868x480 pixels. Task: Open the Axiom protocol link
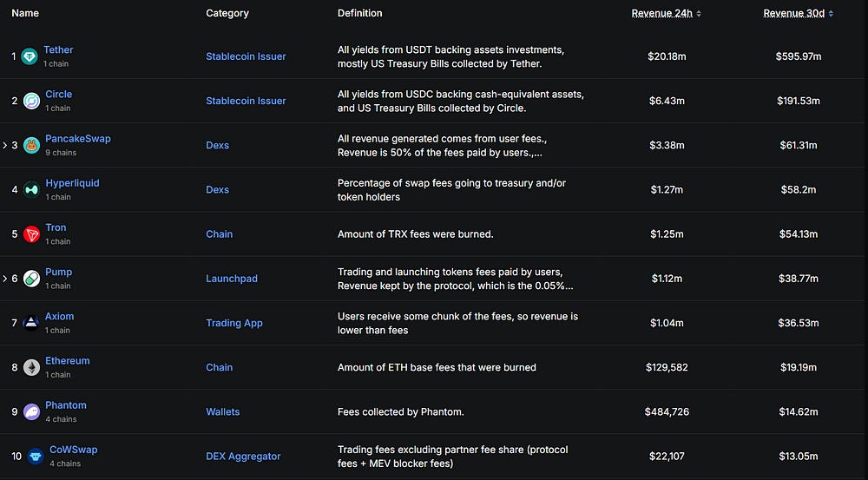(59, 316)
